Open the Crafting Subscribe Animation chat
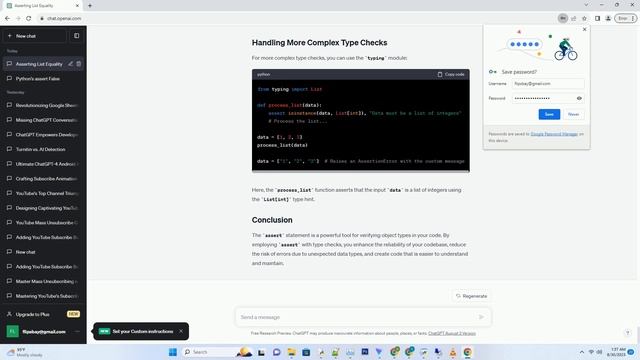 43,179
